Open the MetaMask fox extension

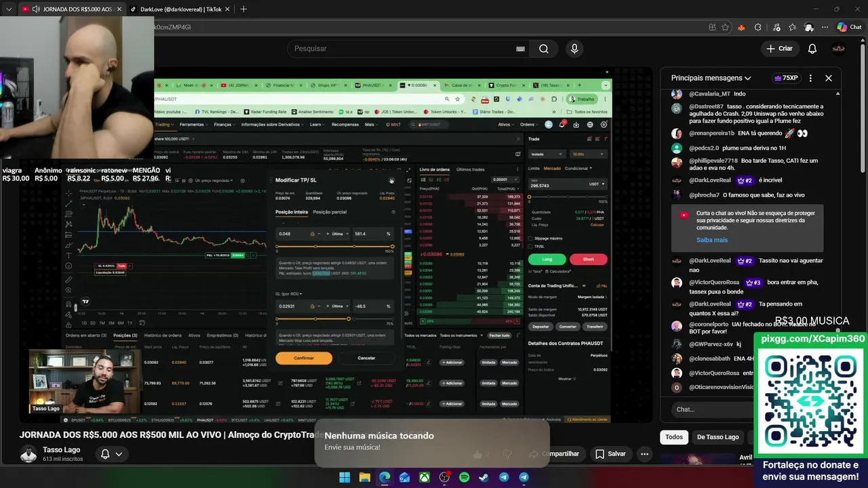point(741,27)
